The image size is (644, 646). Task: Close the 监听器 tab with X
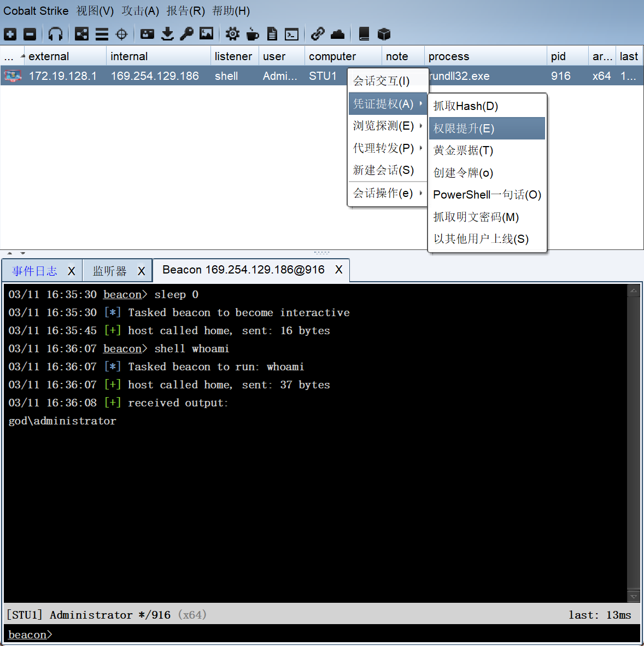[x=141, y=271]
